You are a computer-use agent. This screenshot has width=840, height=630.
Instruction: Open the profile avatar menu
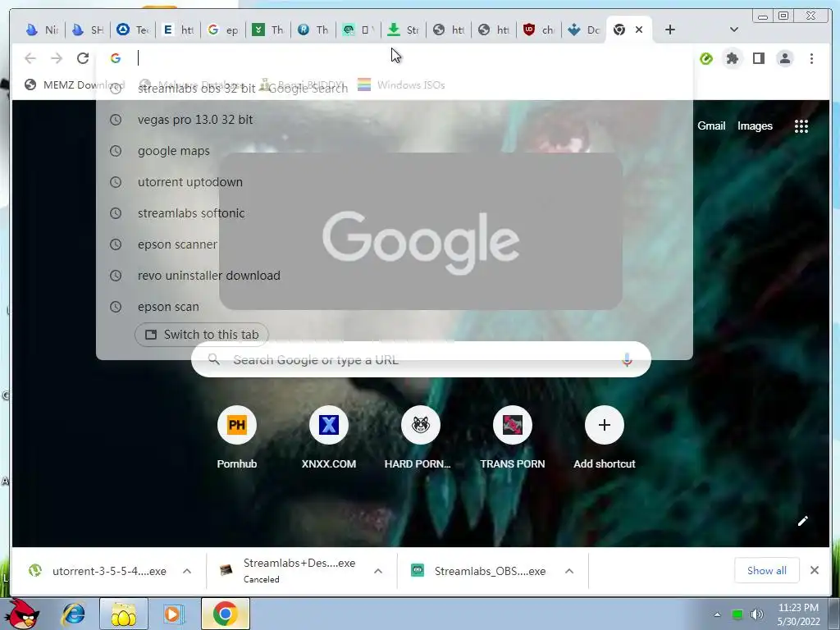785,58
